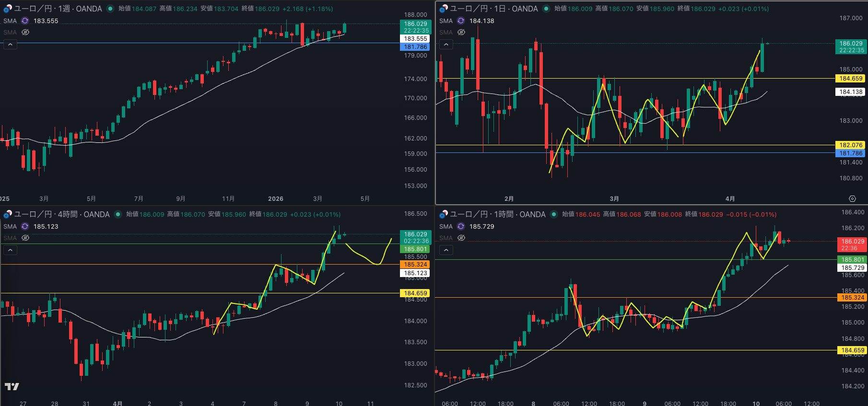Screen dimensions: 868x406
Task: Unhide the second SMA on 4-hour chart
Action: click(x=25, y=238)
